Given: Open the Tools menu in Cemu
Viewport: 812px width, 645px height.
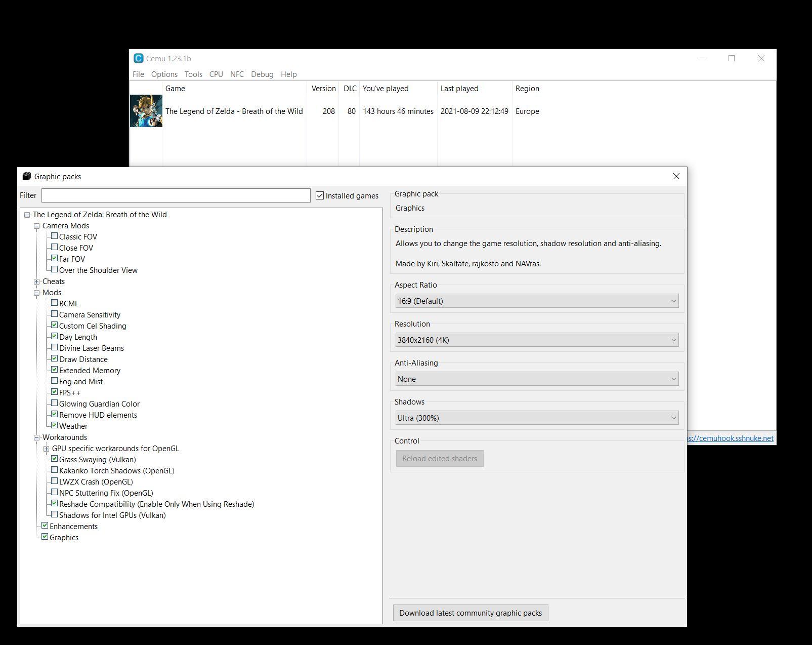Looking at the screenshot, I should pos(193,74).
